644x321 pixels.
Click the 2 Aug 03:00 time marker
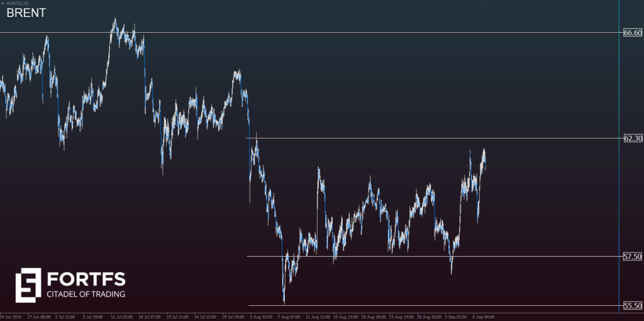[x=261, y=317]
